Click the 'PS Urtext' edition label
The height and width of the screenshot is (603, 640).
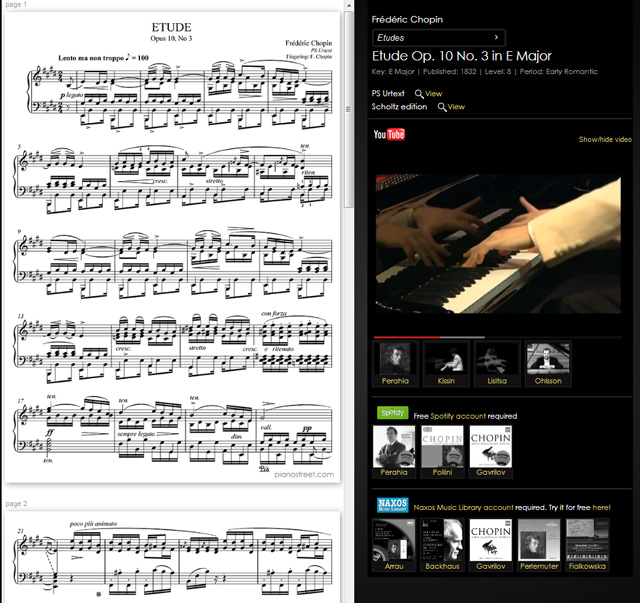388,93
